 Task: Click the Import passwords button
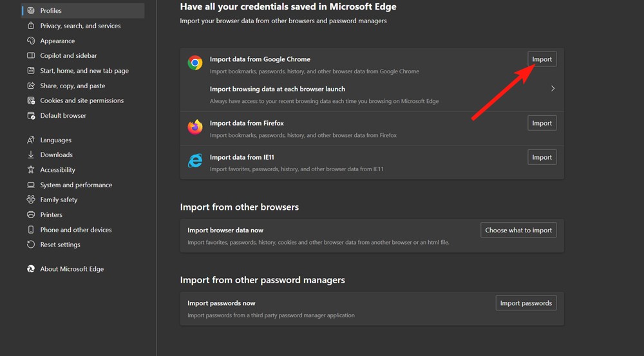(x=526, y=303)
